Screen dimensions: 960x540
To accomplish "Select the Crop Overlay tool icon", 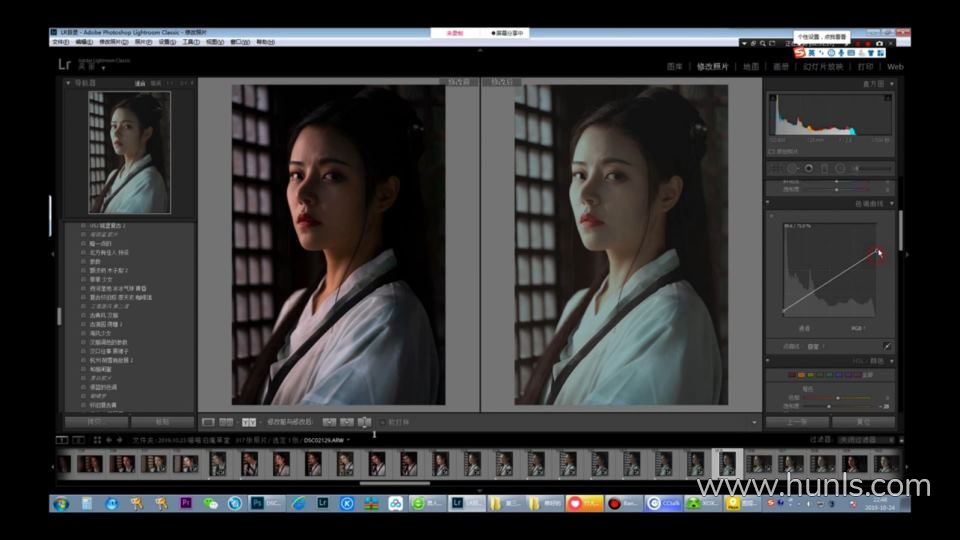I will coord(776,168).
